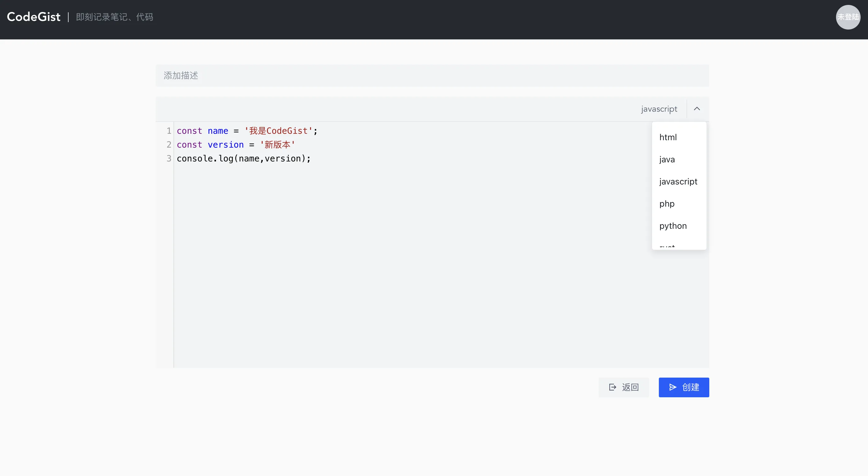Viewport: 868px width, 476px height.
Task: Click the javascript language selector value
Action: click(x=659, y=109)
